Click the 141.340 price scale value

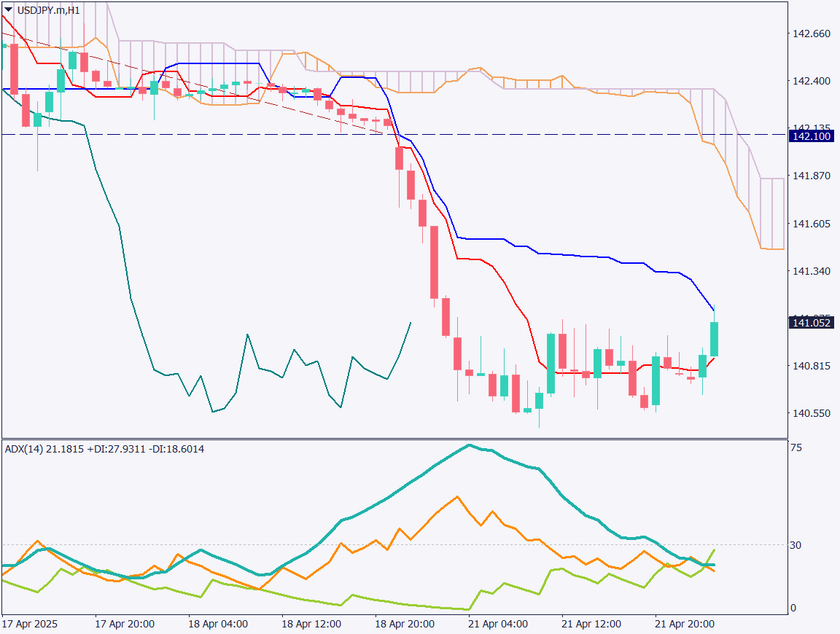811,271
